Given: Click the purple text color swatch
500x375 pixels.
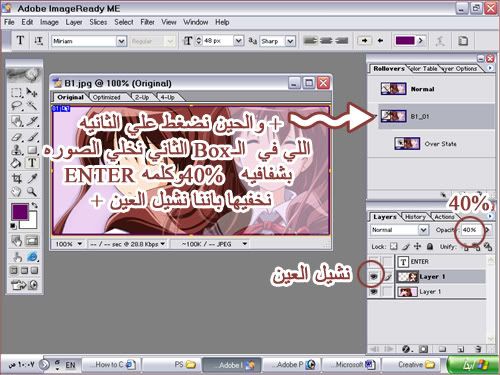Looking at the screenshot, I should point(405,41).
